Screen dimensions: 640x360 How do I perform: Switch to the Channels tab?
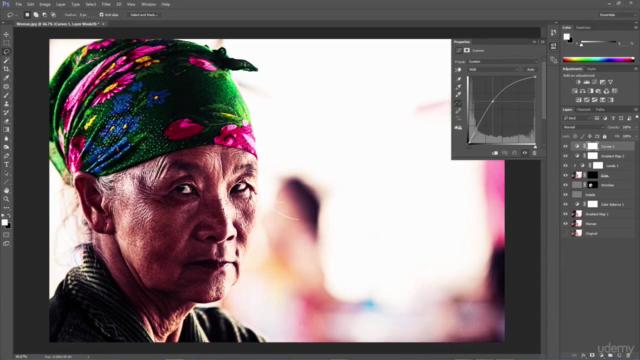click(584, 110)
